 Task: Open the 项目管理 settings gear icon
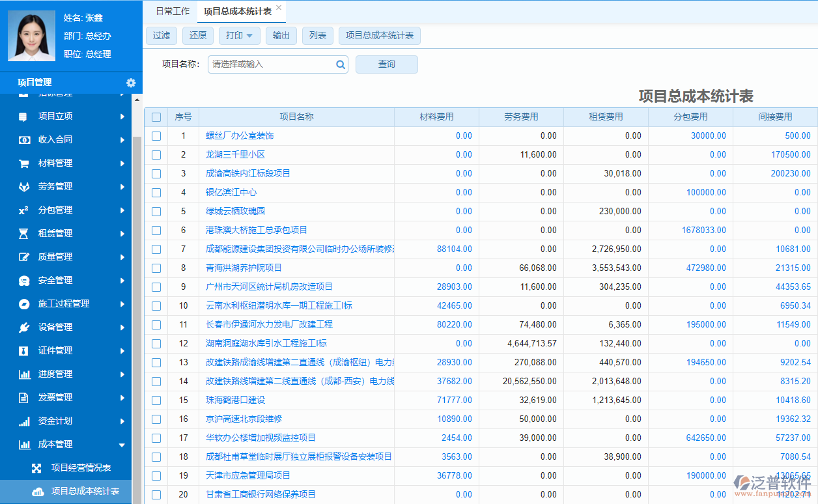[x=131, y=83]
